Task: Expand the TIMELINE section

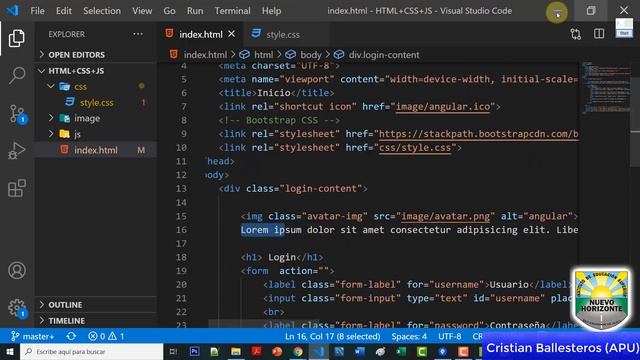Action: (96, 321)
